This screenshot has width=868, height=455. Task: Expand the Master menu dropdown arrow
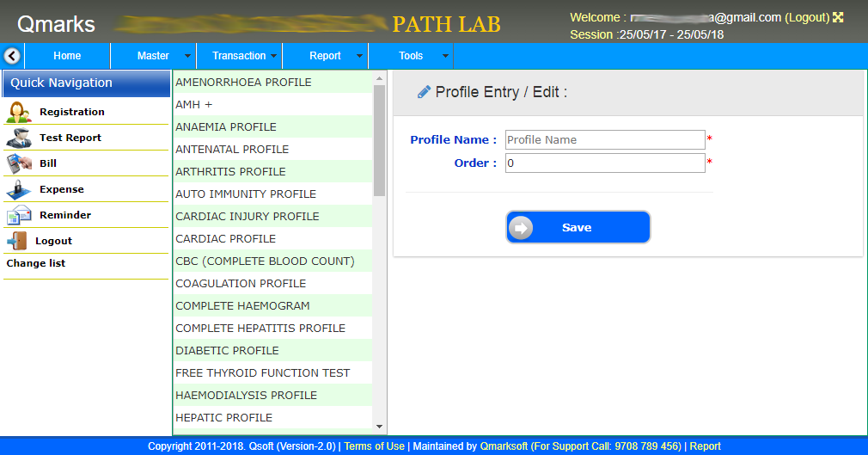pyautogui.click(x=187, y=56)
